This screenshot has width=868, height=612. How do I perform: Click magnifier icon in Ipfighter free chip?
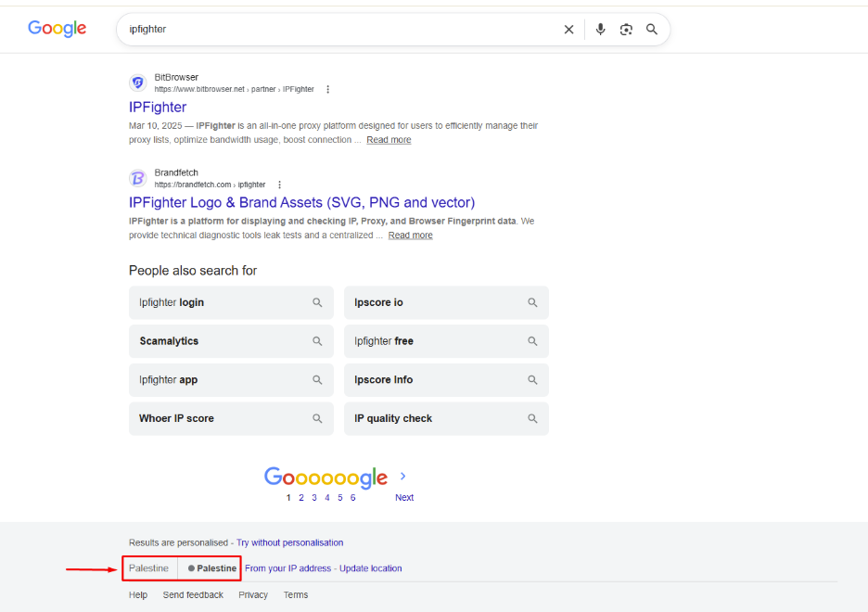[532, 341]
